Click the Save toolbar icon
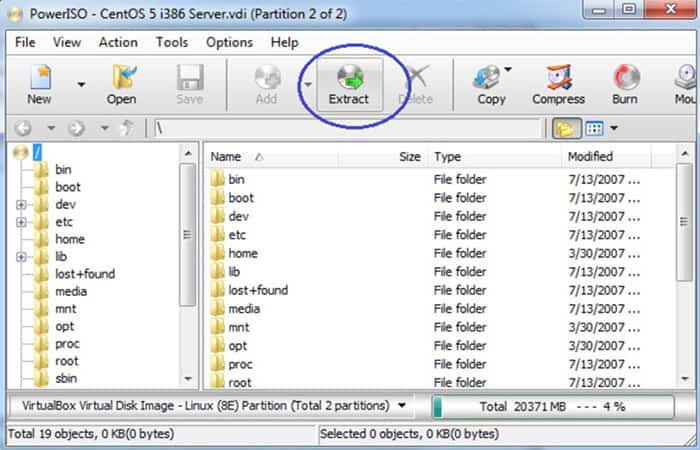Screen dimensions: 700x450 [190, 84]
